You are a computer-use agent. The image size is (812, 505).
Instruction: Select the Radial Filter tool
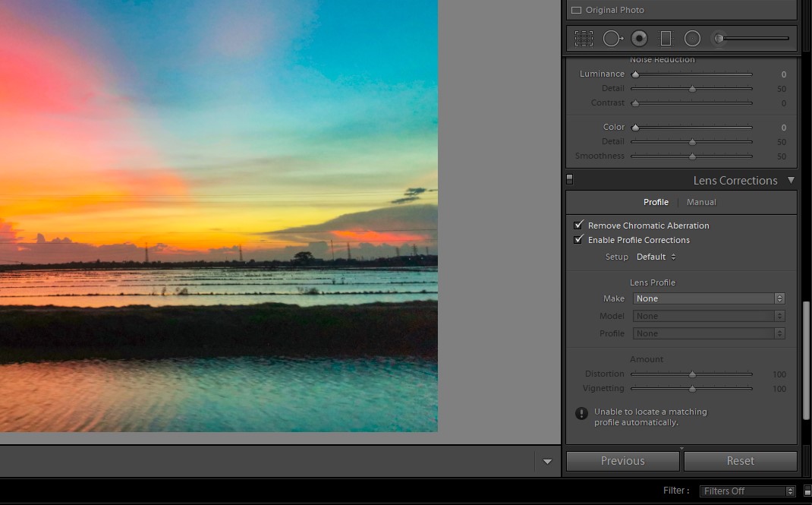coord(692,38)
